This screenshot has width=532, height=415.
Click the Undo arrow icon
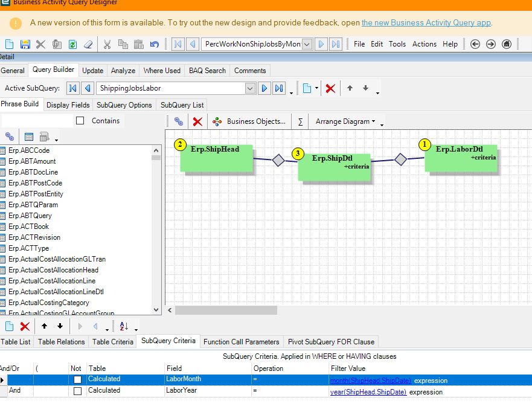[155, 44]
